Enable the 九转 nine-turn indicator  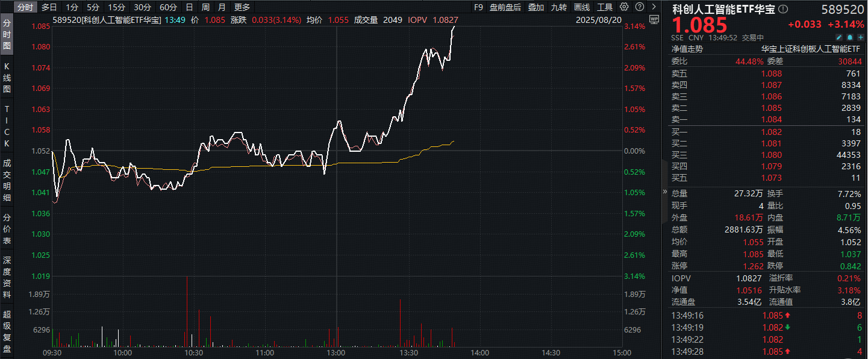[558, 8]
